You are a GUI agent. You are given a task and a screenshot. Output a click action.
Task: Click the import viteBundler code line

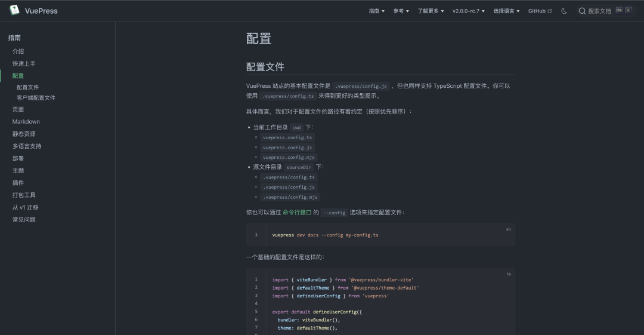(342, 280)
